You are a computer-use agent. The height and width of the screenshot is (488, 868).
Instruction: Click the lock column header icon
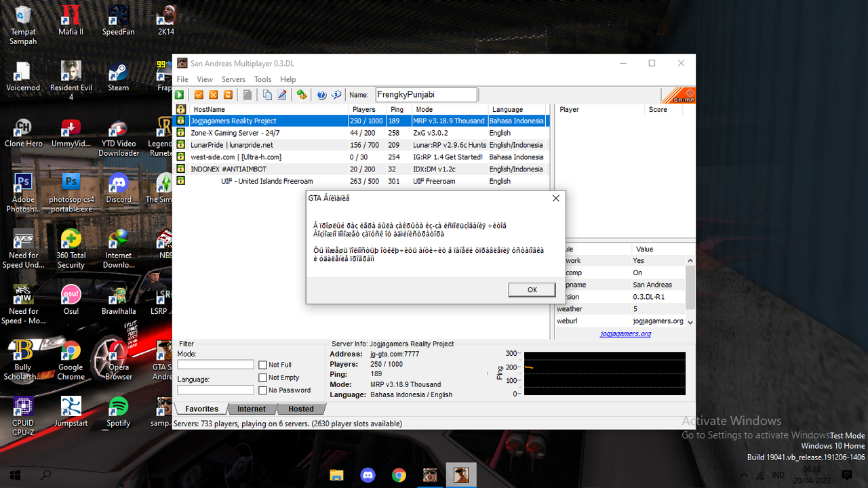tap(181, 109)
